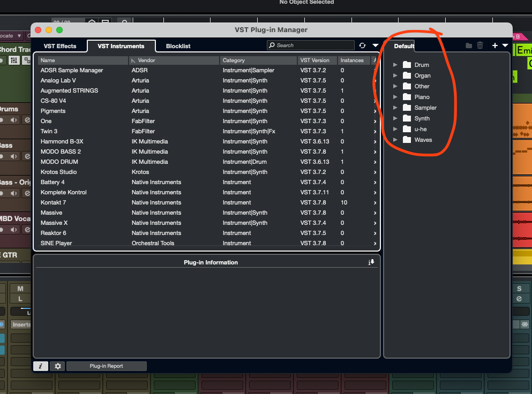Click the Plug-in Report button

click(107, 366)
